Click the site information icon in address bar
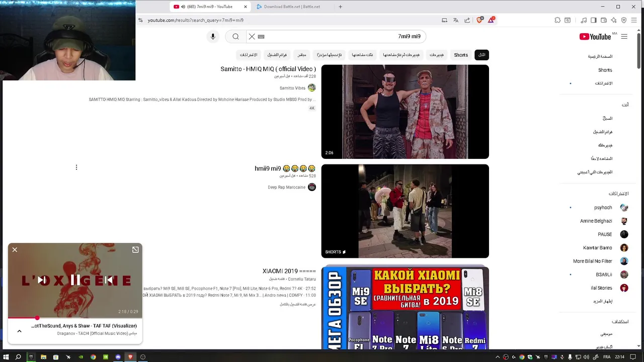Screen dimensions: 644x362 click(140, 20)
